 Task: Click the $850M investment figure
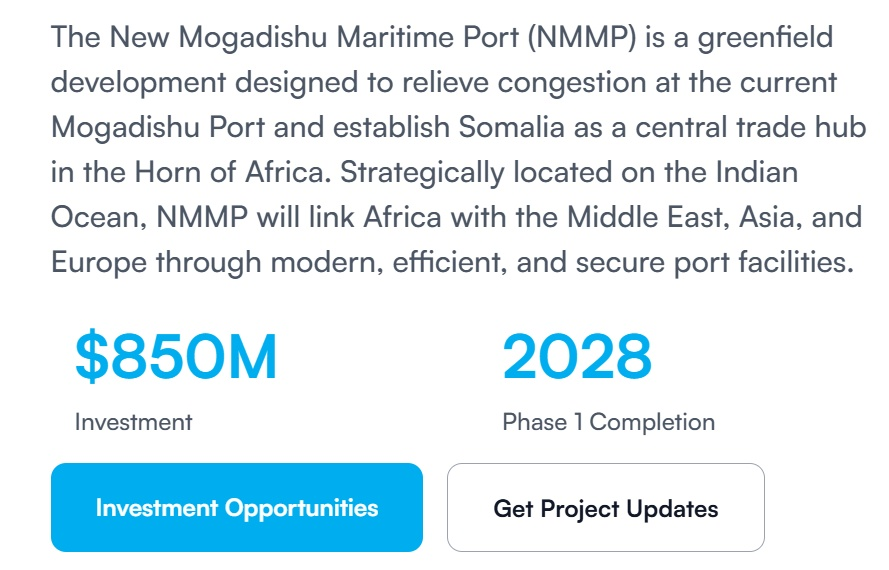point(176,359)
